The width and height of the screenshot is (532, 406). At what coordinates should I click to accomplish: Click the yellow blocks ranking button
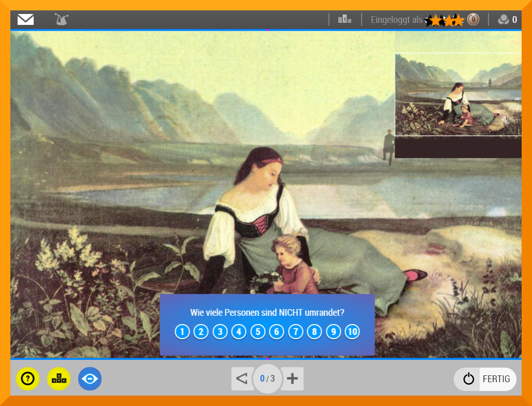click(x=59, y=379)
